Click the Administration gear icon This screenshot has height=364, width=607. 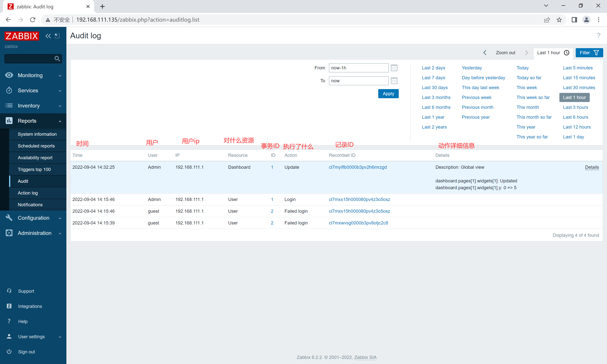9,233
